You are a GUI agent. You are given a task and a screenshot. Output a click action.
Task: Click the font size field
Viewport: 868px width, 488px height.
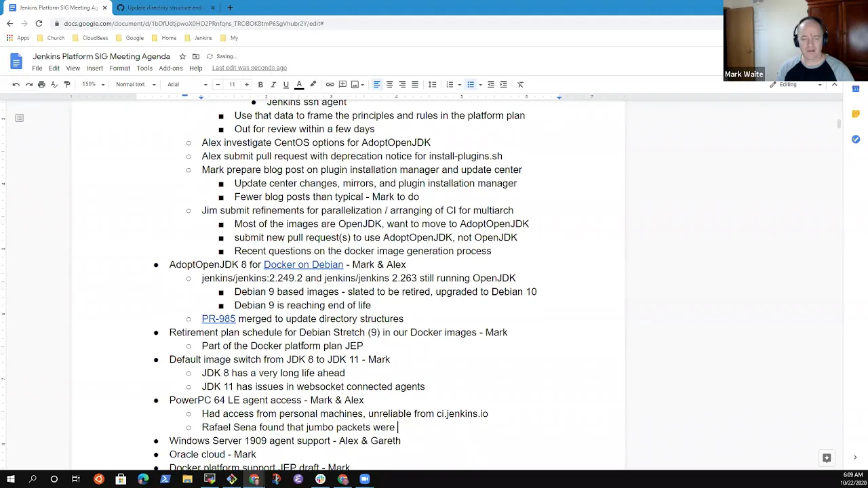tap(232, 85)
